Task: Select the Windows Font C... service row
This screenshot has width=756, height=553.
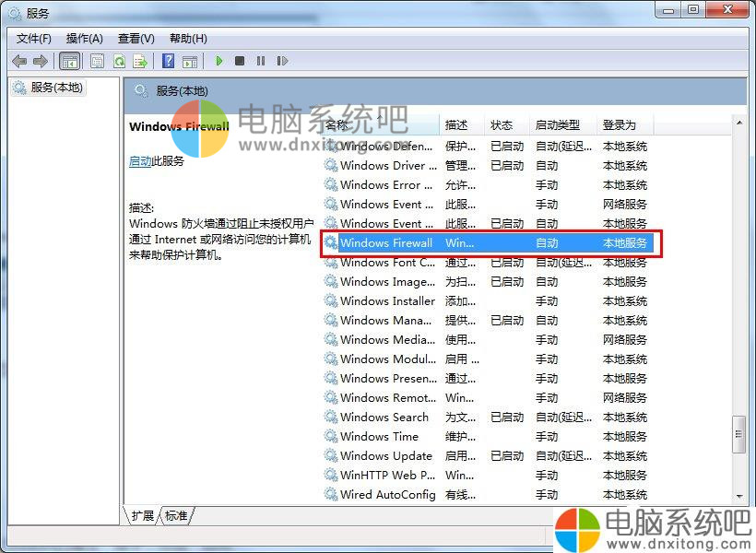Action: tap(488, 263)
